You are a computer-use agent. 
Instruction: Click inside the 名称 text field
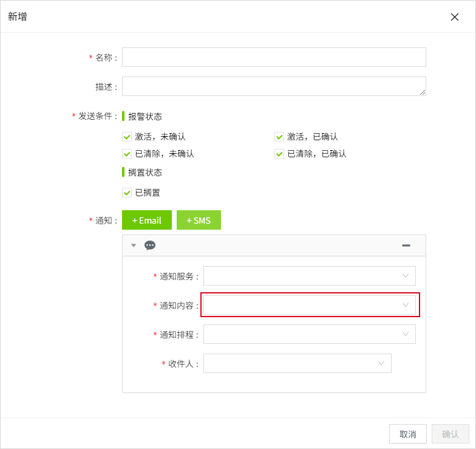(274, 57)
